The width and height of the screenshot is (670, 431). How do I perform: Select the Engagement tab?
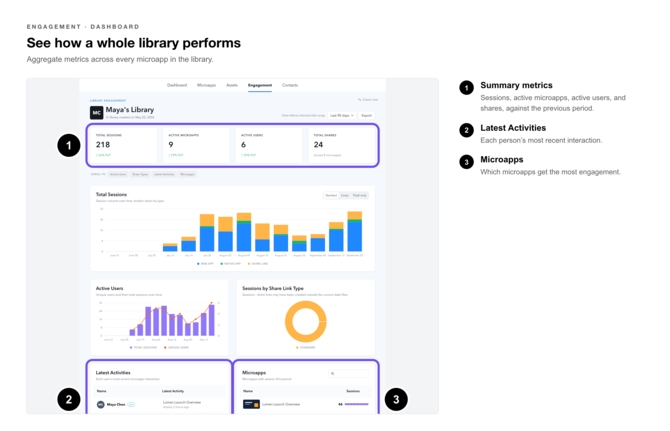coord(260,85)
